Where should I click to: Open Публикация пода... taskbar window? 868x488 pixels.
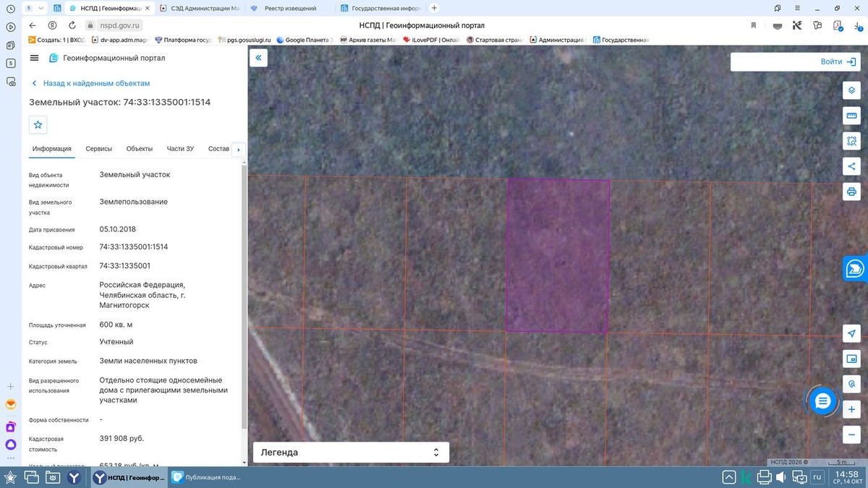pos(207,477)
